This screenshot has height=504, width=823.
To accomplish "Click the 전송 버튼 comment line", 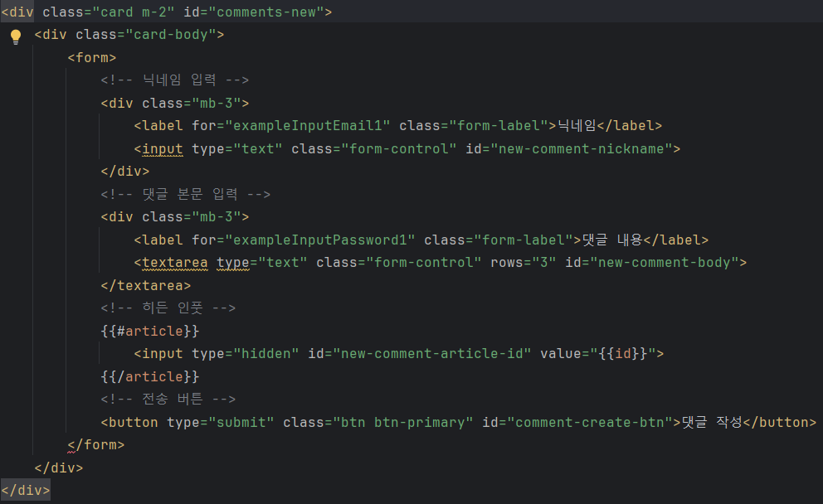I will tap(168, 400).
